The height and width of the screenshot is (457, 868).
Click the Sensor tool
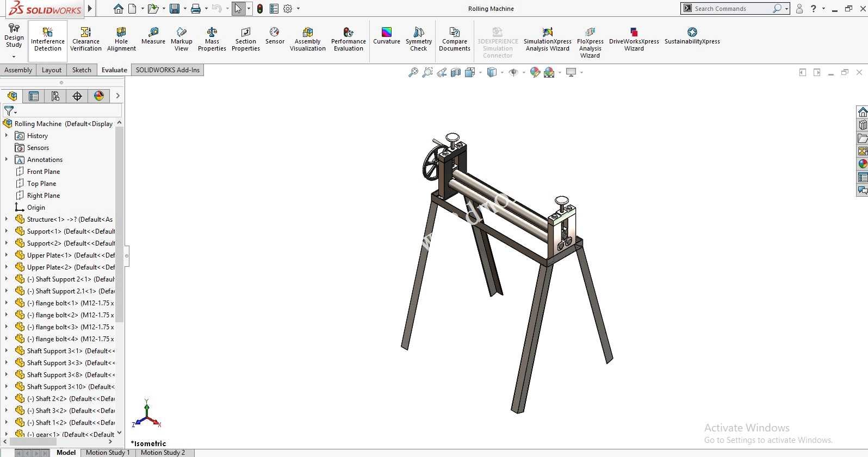click(275, 35)
